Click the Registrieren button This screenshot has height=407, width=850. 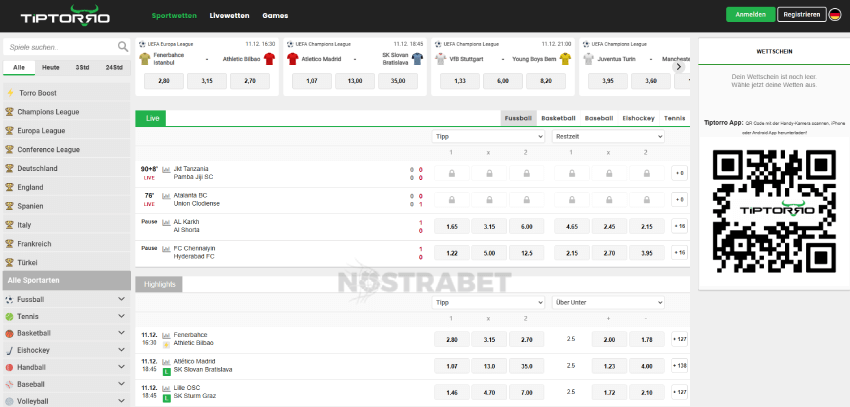pos(802,15)
